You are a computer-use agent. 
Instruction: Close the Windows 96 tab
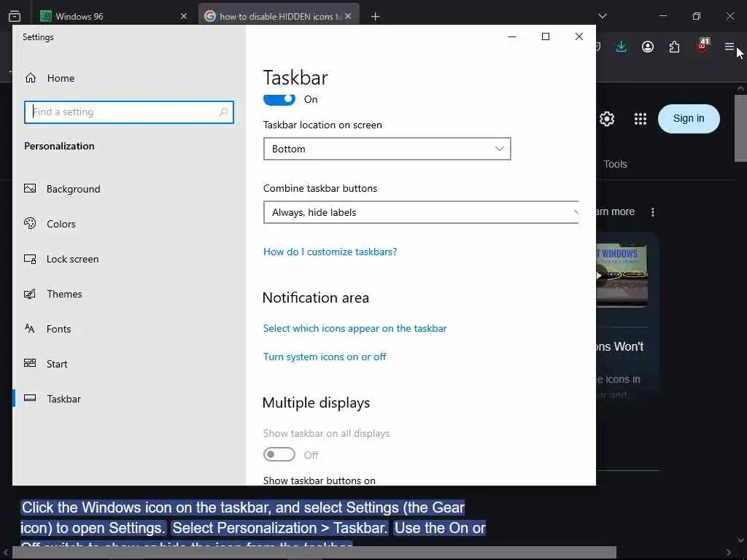[x=184, y=16]
